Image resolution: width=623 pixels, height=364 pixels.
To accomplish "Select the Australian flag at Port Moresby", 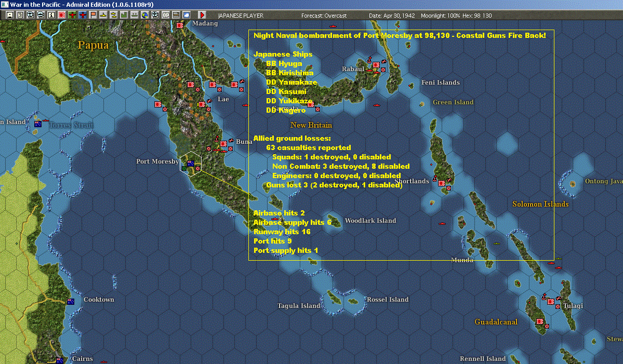I will (191, 163).
